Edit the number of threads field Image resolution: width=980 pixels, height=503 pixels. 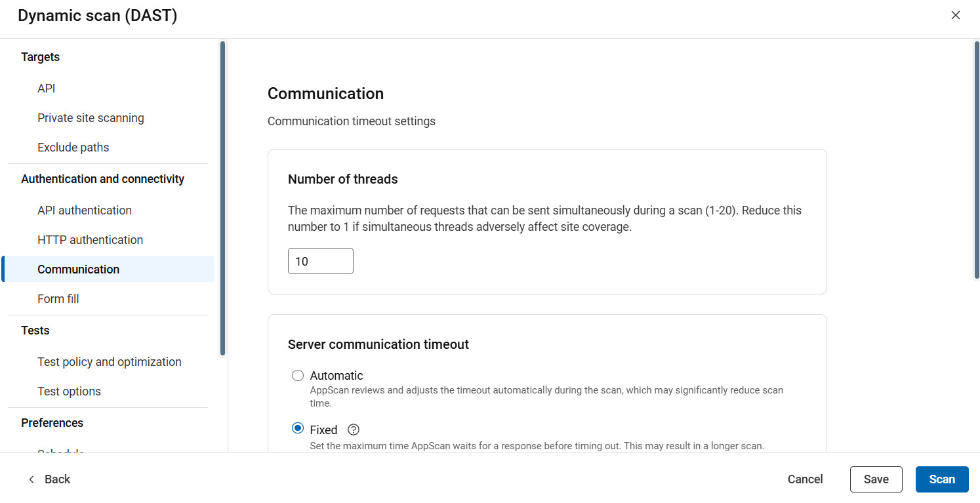[x=320, y=260]
